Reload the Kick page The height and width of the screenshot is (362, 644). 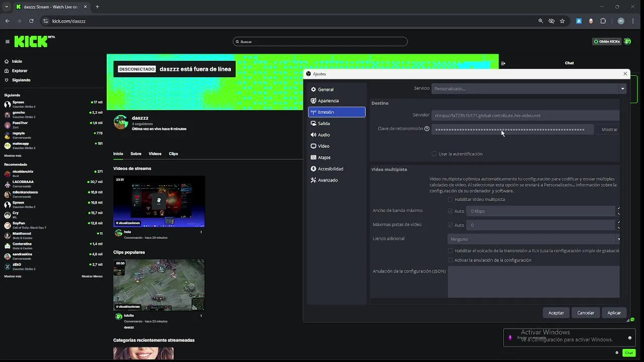pos(31,21)
